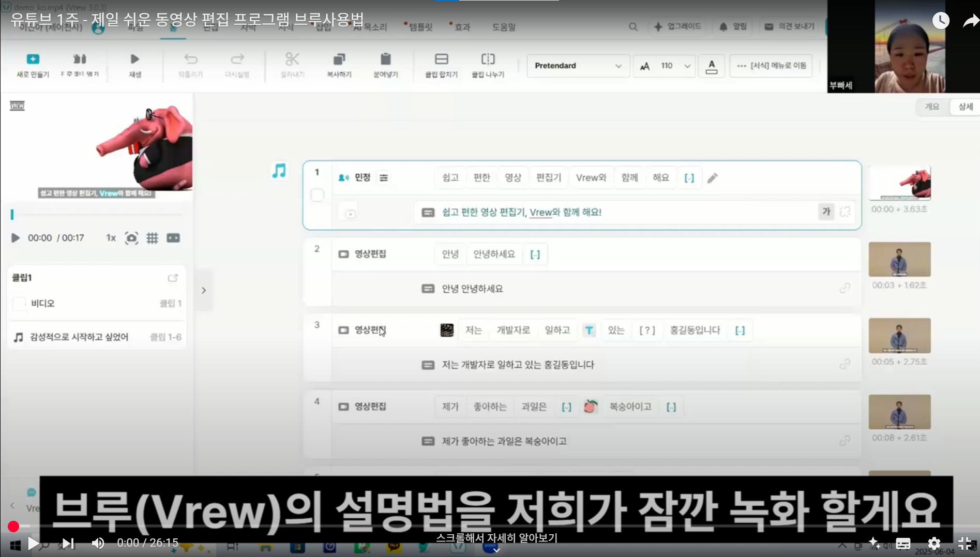Image resolution: width=980 pixels, height=557 pixels.
Task: Click the YouTube play button
Action: tap(33, 543)
